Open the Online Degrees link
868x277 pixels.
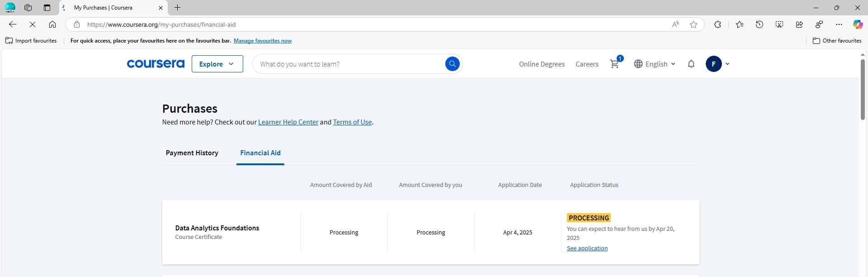[x=542, y=64]
